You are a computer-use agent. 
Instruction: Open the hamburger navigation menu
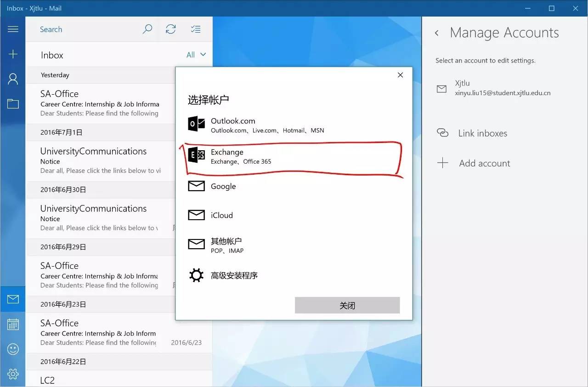(x=13, y=29)
